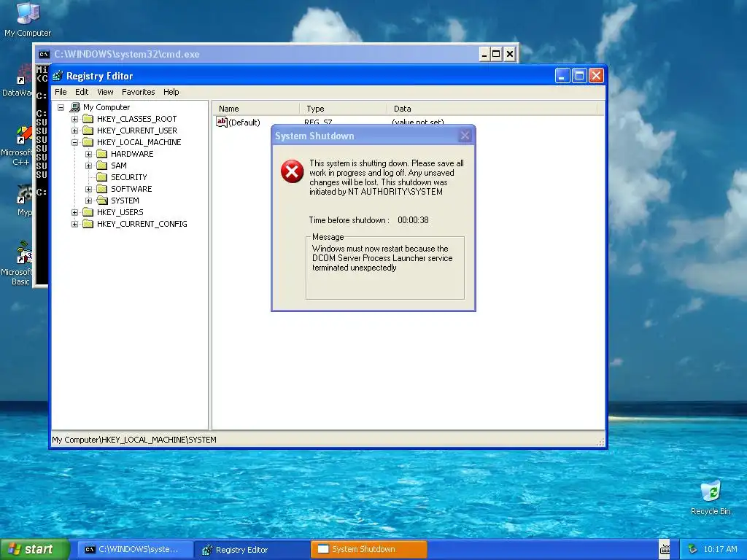
Task: Click the cmd.exe title bar icon
Action: pos(44,54)
